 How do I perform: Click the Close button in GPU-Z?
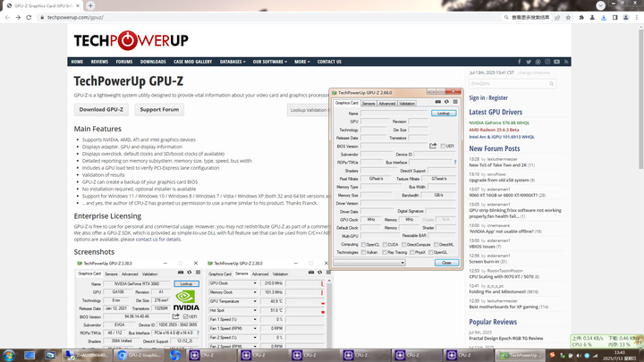[446, 263]
